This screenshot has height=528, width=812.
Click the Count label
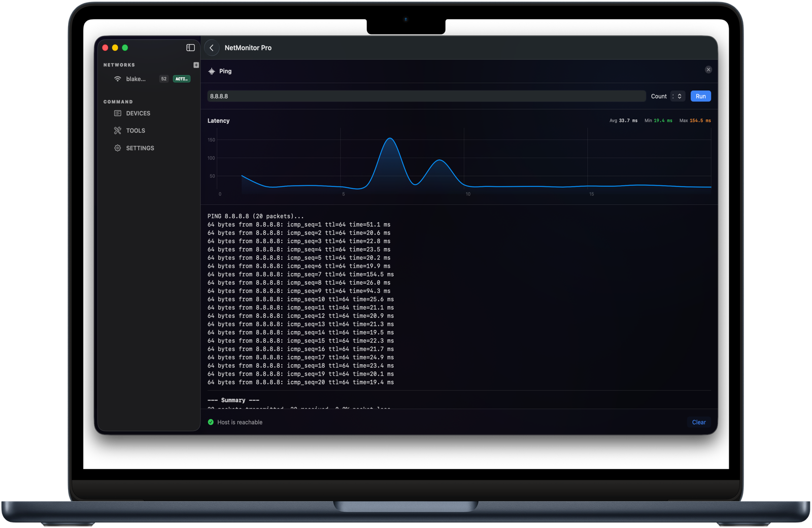[x=659, y=96]
